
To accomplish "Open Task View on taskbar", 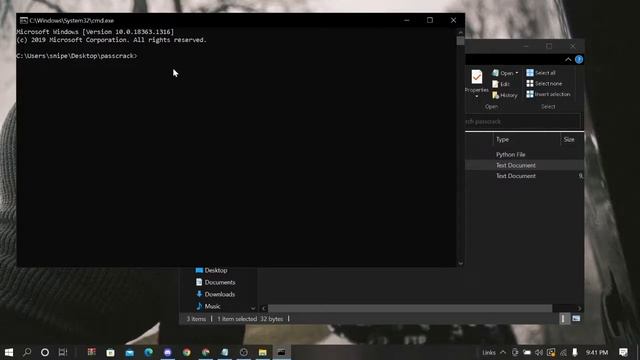I will [x=63, y=352].
